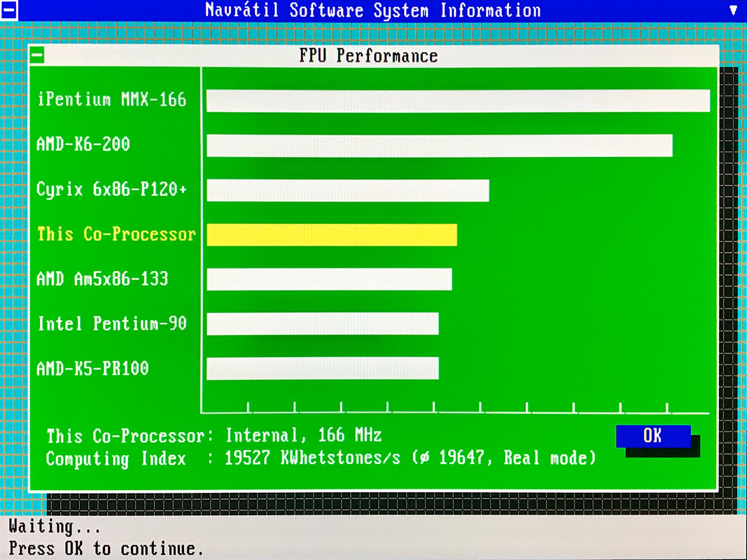Select the iPentium MMX-166 label

[112, 99]
